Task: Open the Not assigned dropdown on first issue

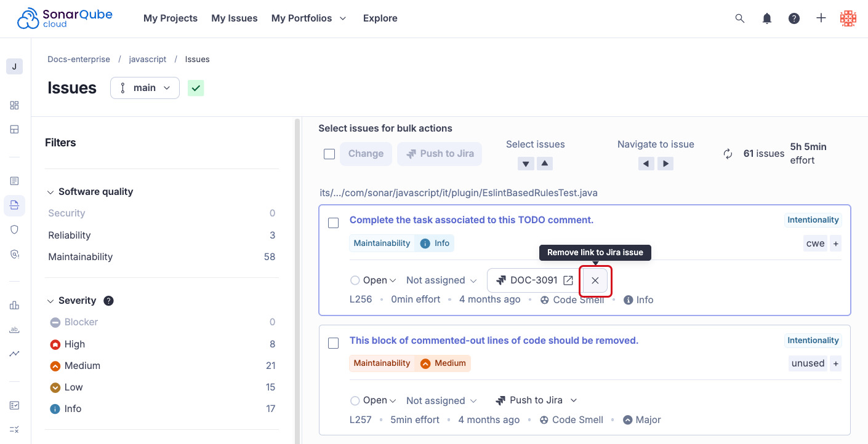Action: coord(441,280)
